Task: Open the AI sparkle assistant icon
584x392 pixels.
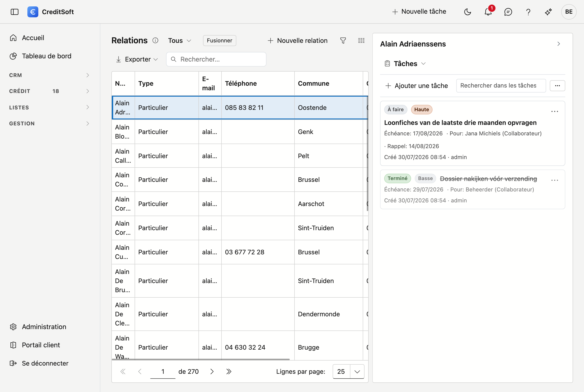Action: coord(548,12)
